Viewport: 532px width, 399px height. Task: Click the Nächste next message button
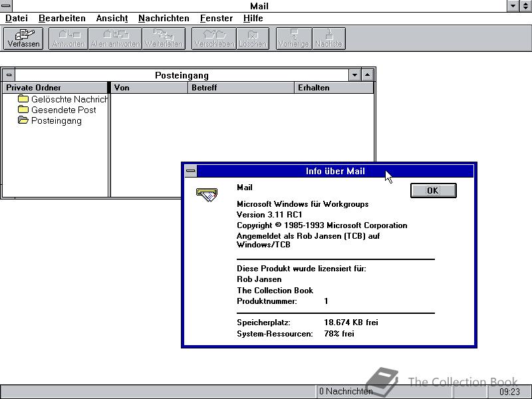coord(329,39)
